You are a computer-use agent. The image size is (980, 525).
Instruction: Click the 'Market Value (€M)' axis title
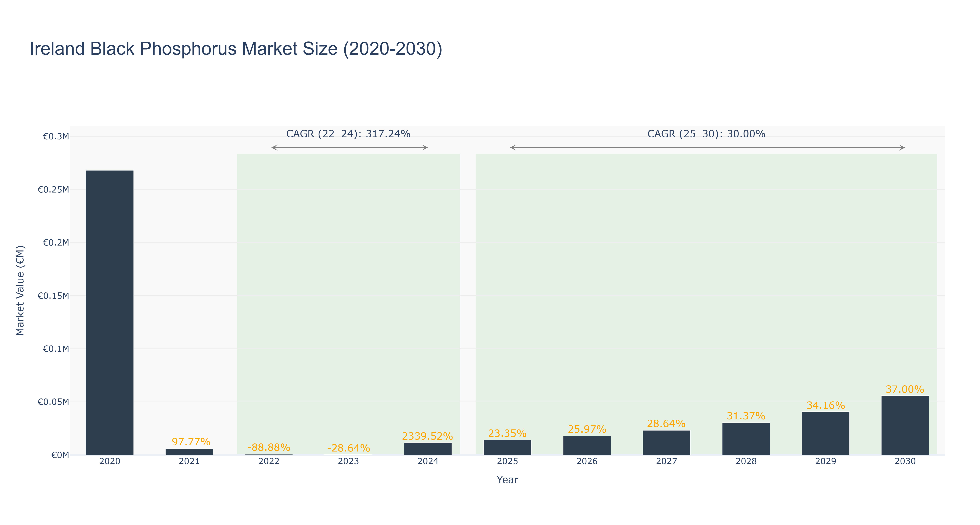(20, 291)
